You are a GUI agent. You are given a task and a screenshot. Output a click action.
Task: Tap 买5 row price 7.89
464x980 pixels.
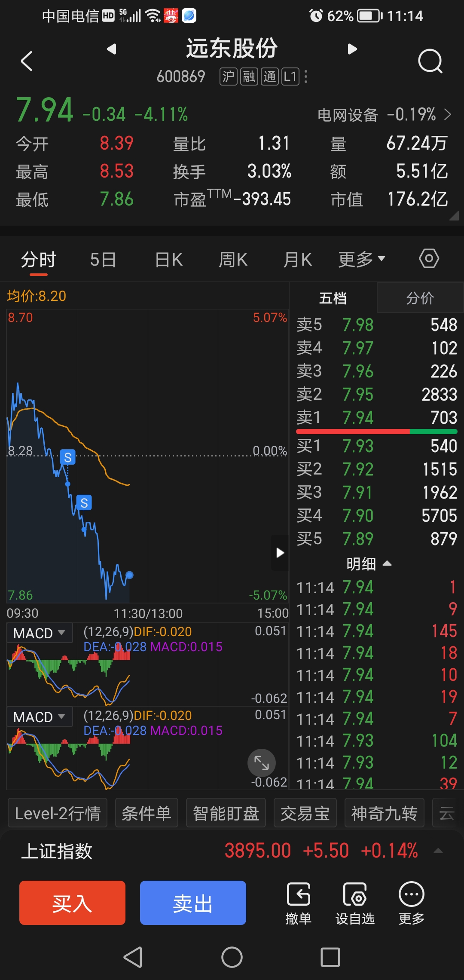358,539
